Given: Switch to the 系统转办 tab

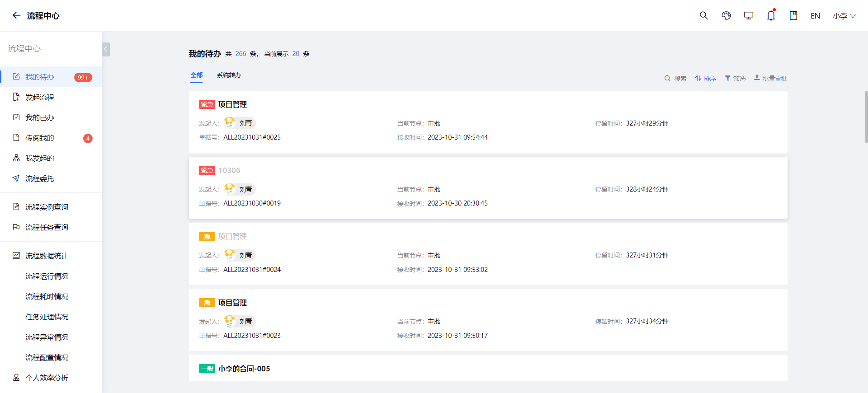Looking at the screenshot, I should tap(229, 75).
